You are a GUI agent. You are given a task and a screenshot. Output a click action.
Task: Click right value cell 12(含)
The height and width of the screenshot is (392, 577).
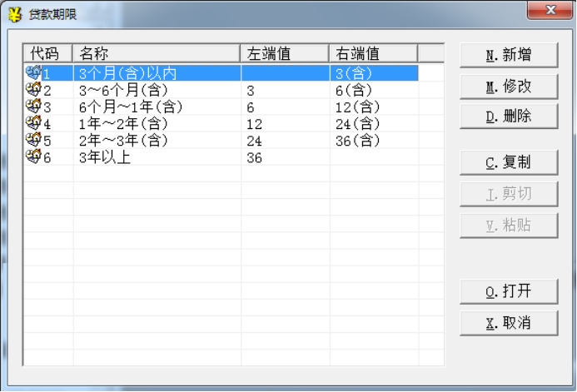[357, 107]
